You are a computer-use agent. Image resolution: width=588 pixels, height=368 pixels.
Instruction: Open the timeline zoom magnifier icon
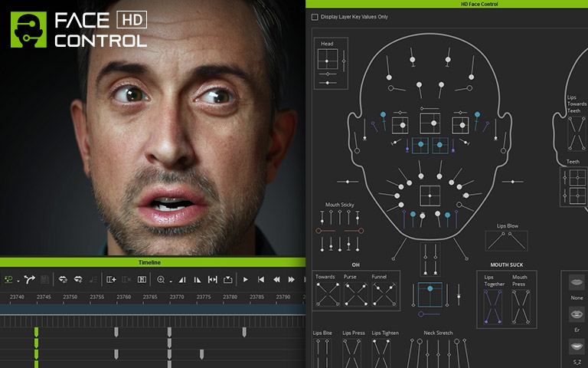161,280
